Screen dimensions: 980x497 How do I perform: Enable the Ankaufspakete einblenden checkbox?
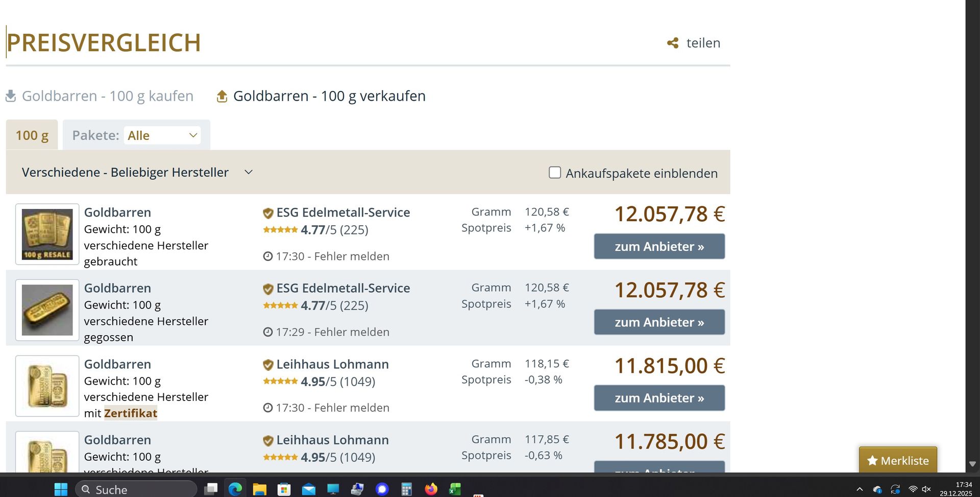(x=555, y=173)
